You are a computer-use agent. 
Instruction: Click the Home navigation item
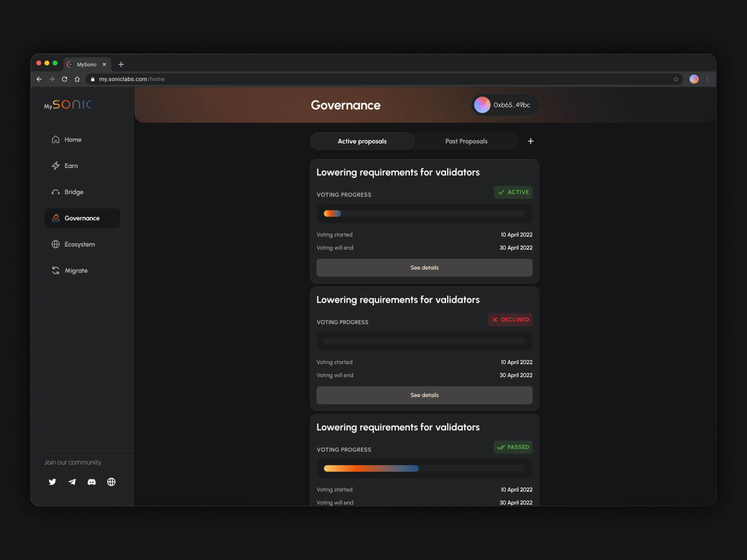pyautogui.click(x=73, y=139)
